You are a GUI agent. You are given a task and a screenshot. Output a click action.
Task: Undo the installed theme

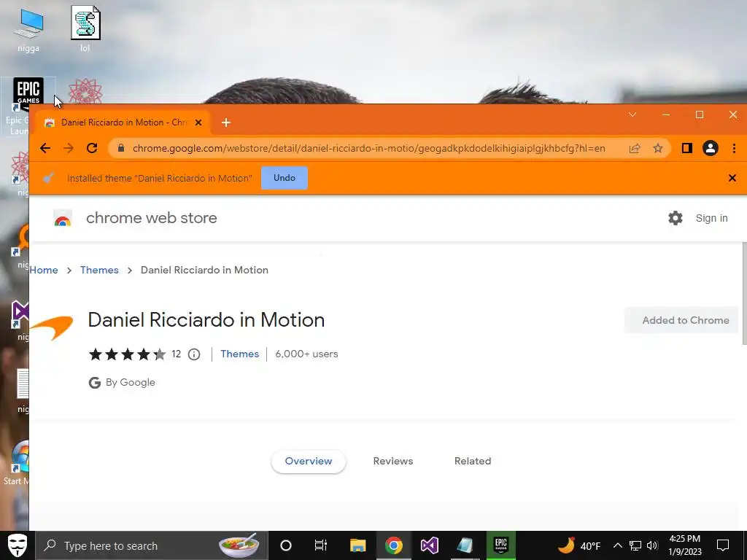tap(285, 178)
